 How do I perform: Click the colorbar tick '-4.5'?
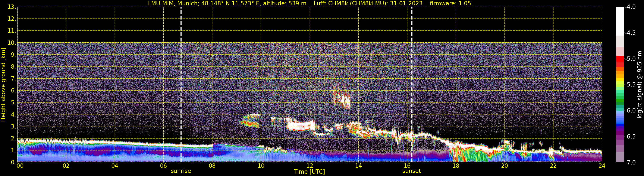pos(630,33)
